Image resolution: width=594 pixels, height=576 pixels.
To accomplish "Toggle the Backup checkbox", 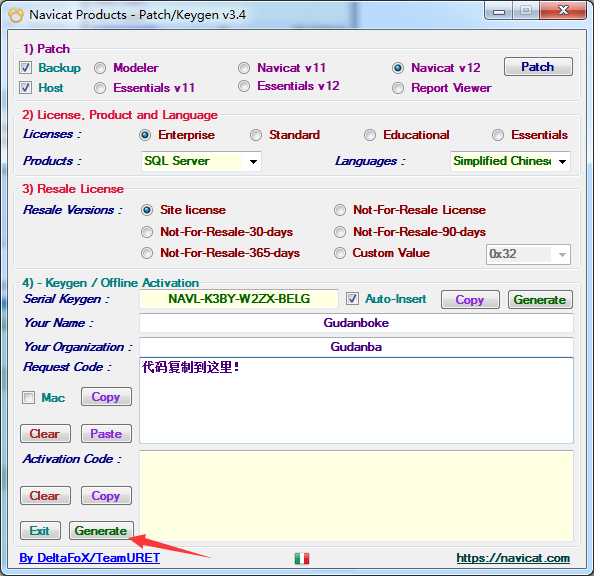I will (x=25, y=68).
